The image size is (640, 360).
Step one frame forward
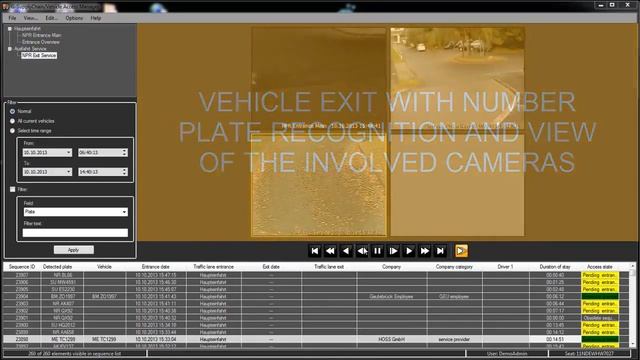(x=393, y=251)
